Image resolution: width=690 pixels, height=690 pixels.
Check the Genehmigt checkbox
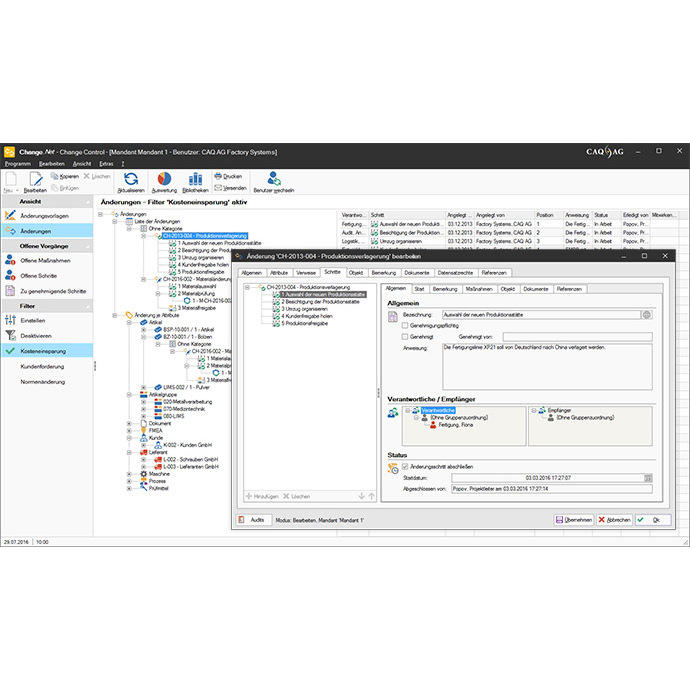pyautogui.click(x=404, y=337)
